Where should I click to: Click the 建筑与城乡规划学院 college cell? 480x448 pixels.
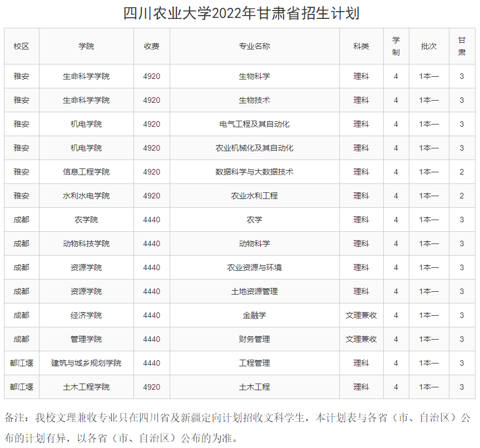tap(86, 362)
